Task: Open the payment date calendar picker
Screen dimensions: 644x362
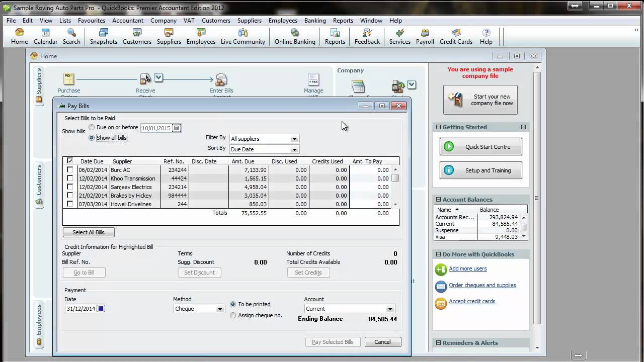Action: click(x=101, y=309)
